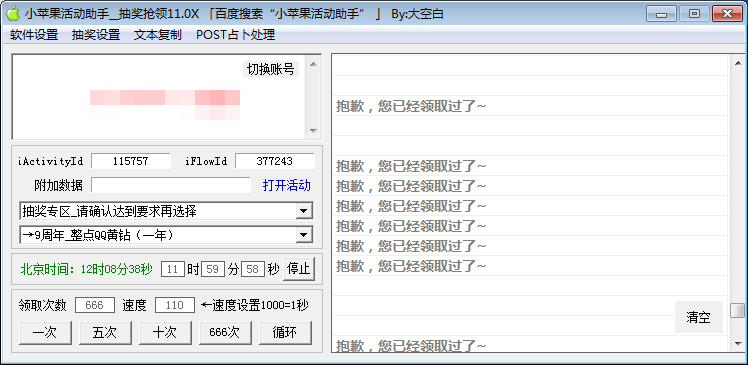Click the 切换账号 button
This screenshot has height=365, width=748.
(270, 69)
